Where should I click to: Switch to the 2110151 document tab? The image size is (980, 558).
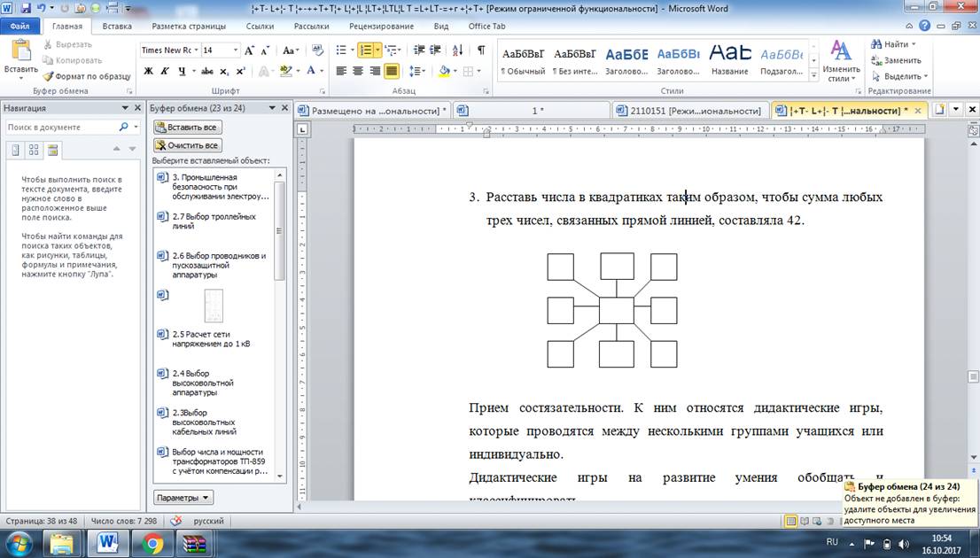[689, 111]
